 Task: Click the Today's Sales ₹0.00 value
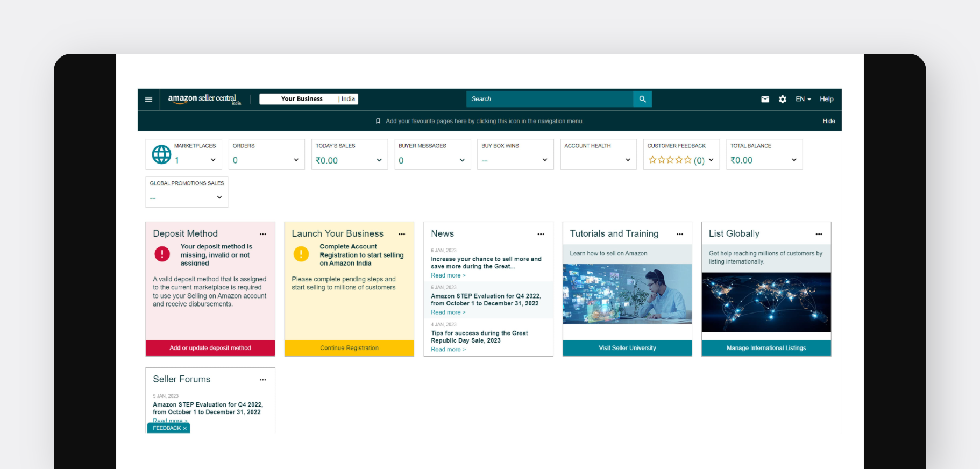pos(326,160)
